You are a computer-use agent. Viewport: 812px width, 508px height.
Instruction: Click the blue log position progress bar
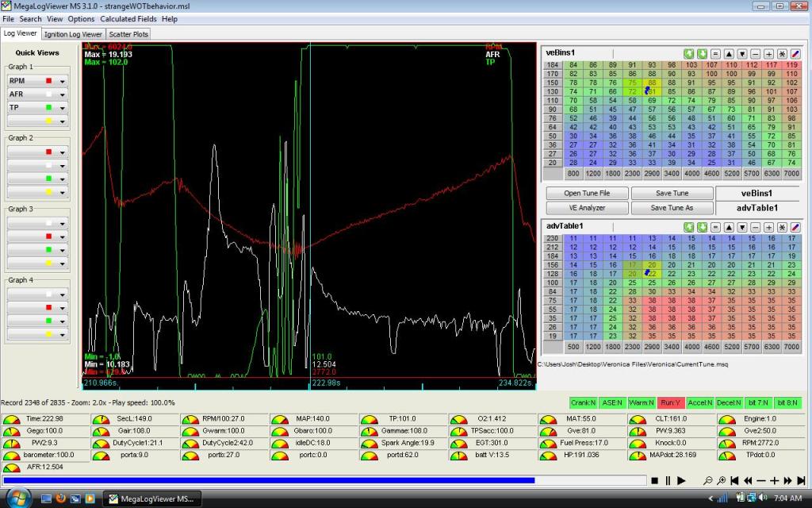pos(270,480)
